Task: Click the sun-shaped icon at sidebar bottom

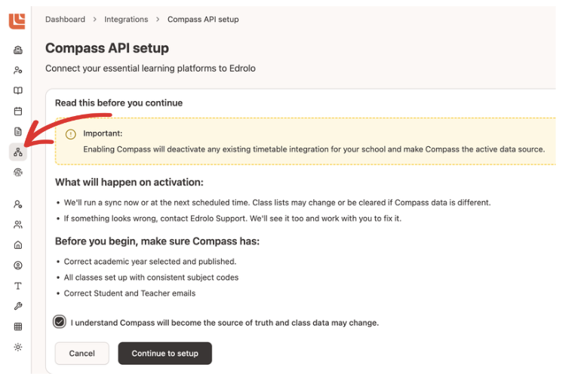Action: pyautogui.click(x=18, y=347)
